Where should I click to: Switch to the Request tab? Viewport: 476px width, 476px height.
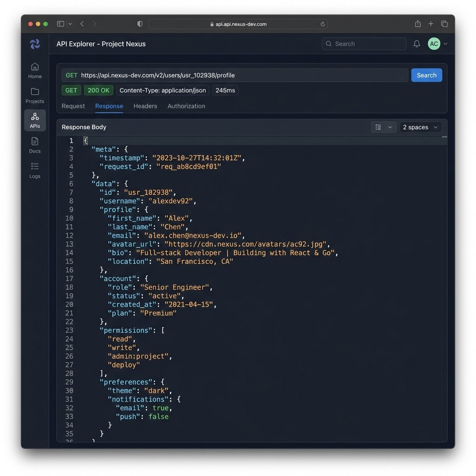click(x=73, y=106)
